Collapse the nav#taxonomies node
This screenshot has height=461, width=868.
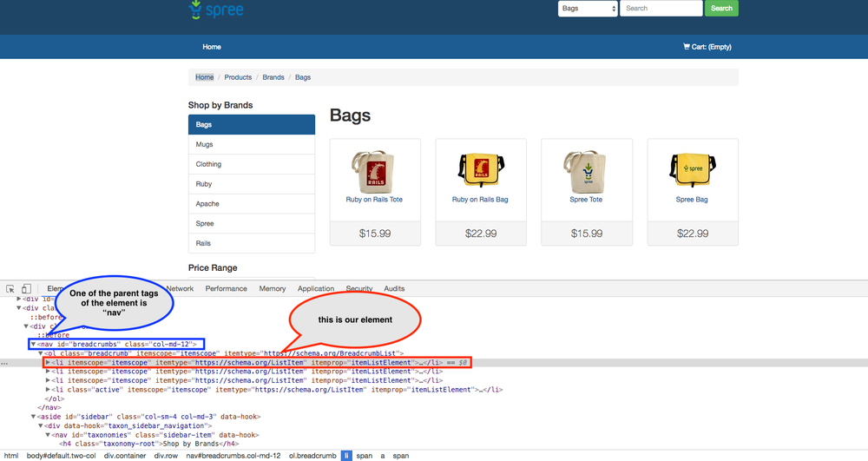(48, 435)
